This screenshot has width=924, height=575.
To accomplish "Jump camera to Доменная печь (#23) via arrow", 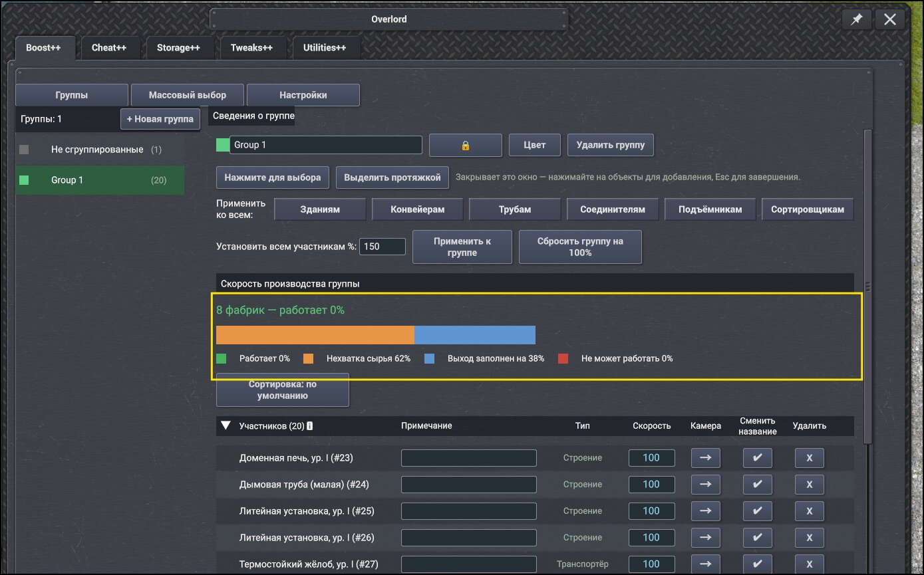I will pyautogui.click(x=706, y=457).
